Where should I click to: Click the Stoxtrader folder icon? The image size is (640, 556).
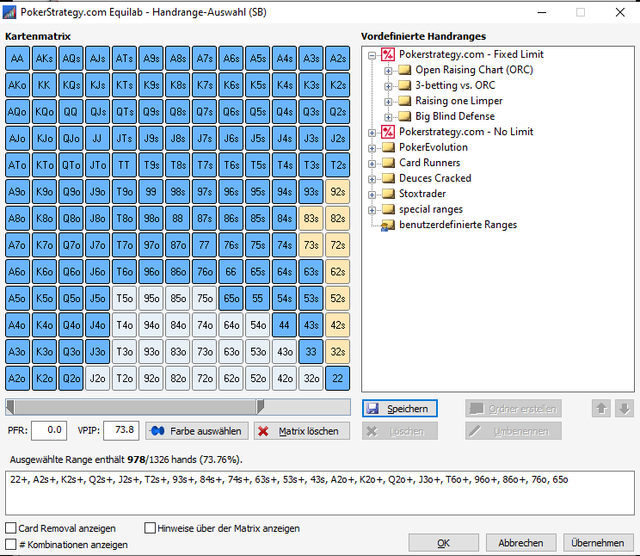pyautogui.click(x=388, y=194)
